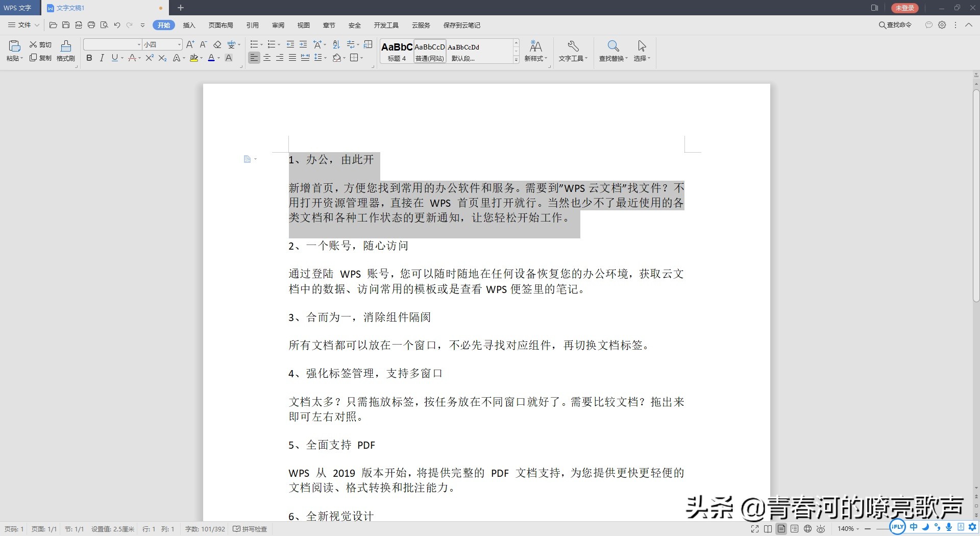The width and height of the screenshot is (980, 536).
Task: Switch to full screen view icon
Action: (x=755, y=529)
